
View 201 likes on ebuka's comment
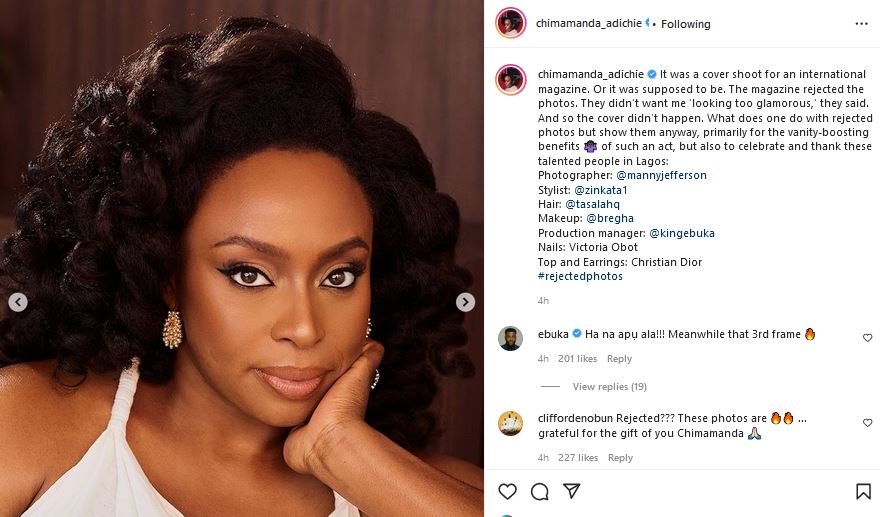(578, 359)
